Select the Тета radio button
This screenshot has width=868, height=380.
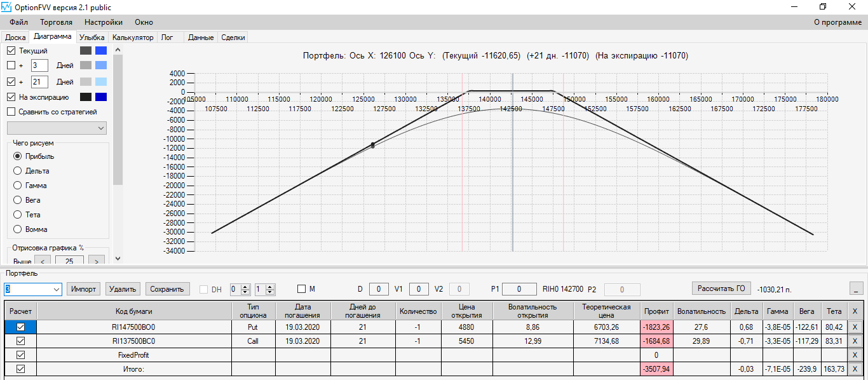(17, 215)
